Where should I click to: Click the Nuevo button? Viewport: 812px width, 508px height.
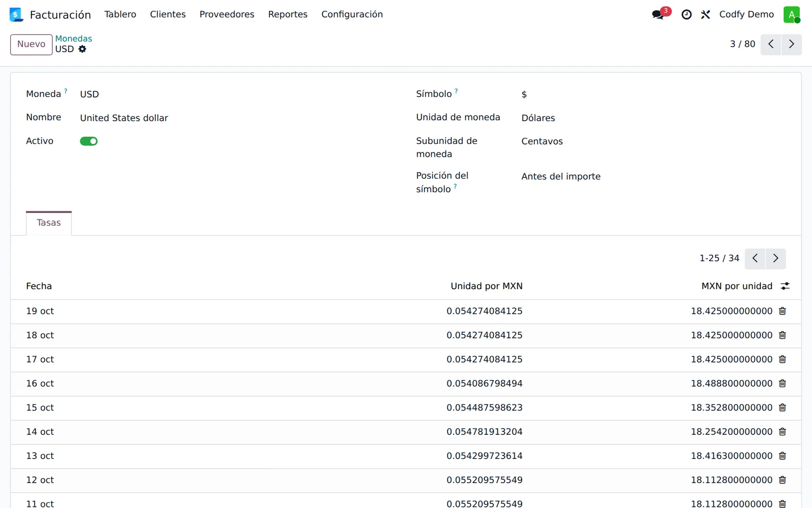point(31,44)
